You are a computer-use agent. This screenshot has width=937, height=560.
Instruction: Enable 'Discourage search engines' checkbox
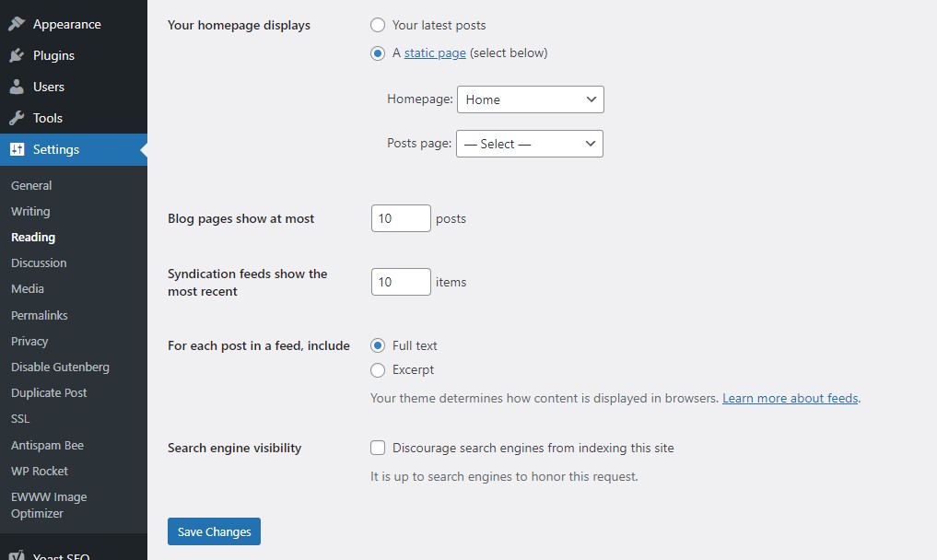click(378, 448)
